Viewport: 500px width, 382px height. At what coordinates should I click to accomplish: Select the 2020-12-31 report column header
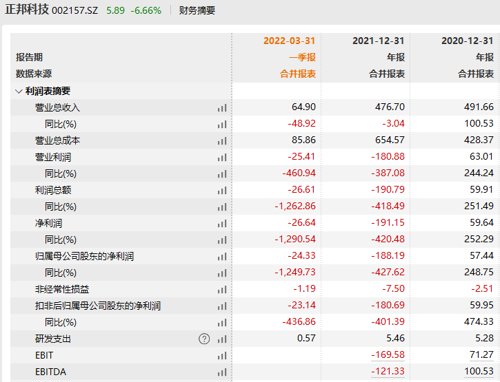467,41
